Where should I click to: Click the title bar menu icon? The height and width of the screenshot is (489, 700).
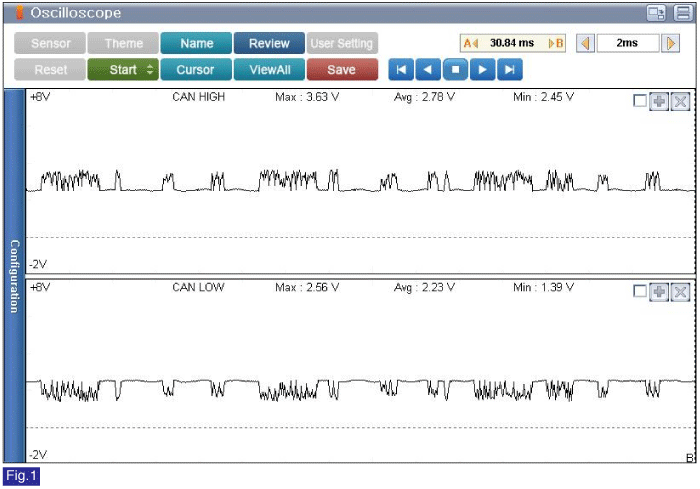tap(683, 13)
